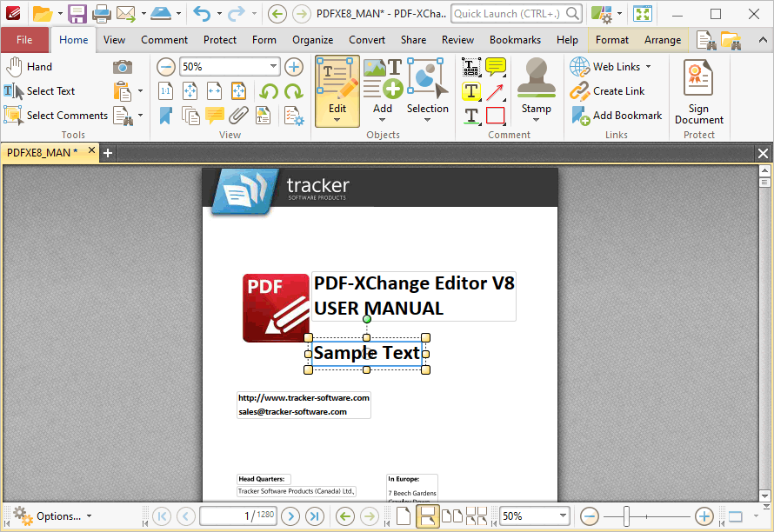Enable Continuous page layout
The image size is (774, 532).
(428, 516)
